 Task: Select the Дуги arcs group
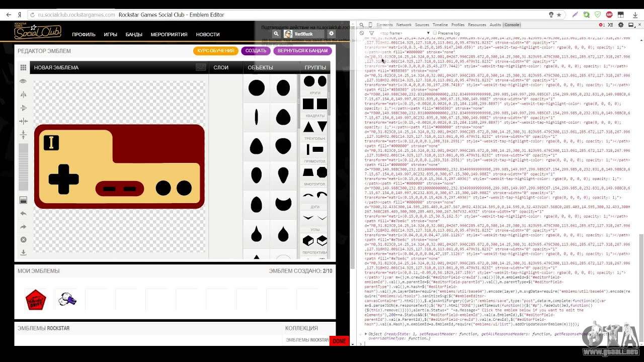[x=315, y=199]
